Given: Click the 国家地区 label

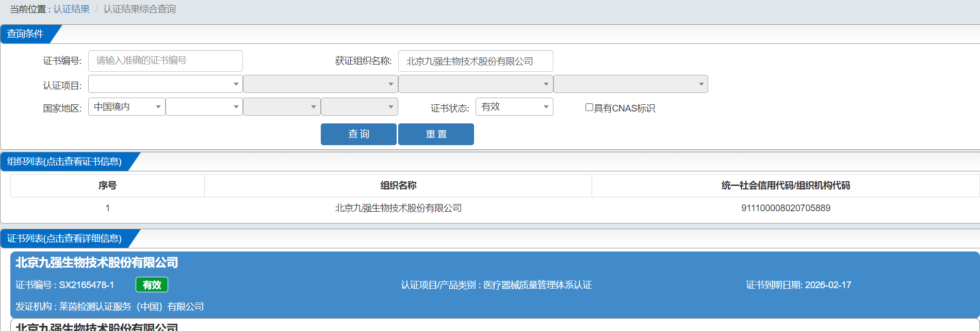Looking at the screenshot, I should [62, 108].
